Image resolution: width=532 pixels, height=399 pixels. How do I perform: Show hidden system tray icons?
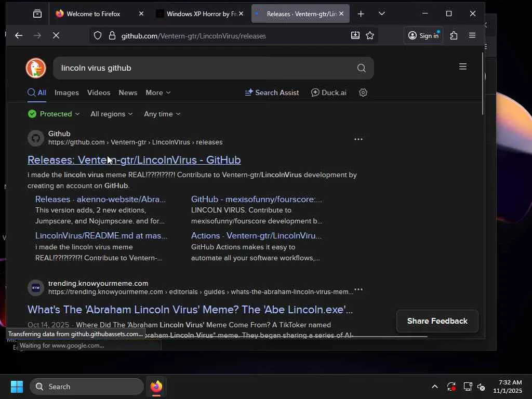tap(435, 387)
